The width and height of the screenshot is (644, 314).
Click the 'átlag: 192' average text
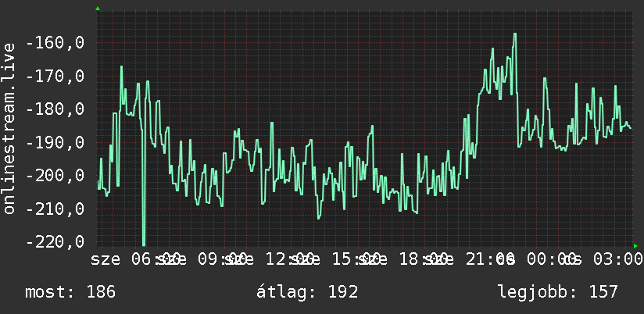307,292
